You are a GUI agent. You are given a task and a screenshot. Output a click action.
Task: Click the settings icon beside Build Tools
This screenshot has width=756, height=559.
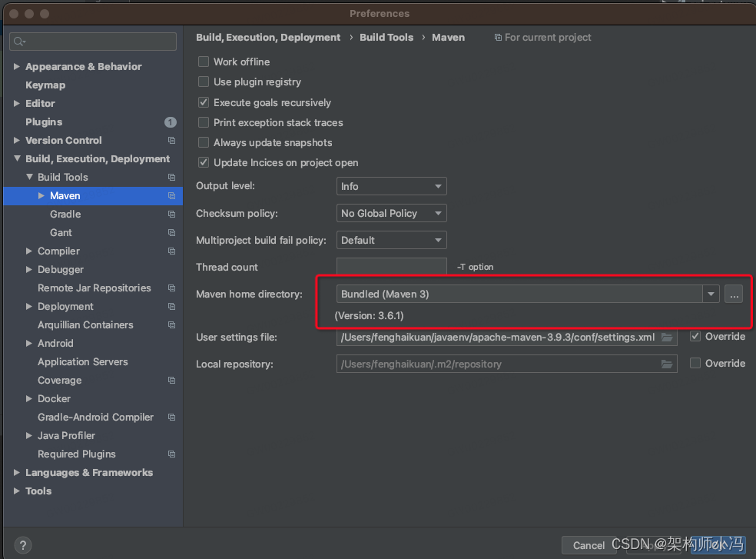(170, 177)
